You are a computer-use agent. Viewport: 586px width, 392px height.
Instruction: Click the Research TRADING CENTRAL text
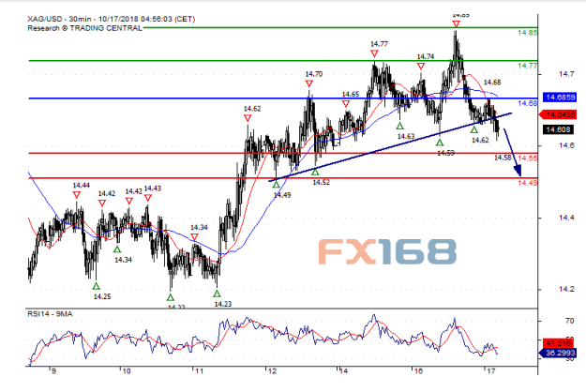86,27
